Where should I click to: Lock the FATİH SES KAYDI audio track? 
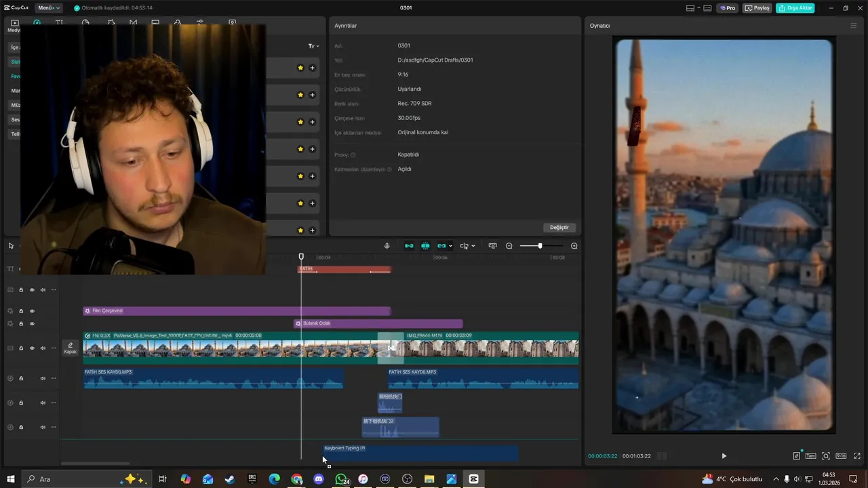tap(21, 378)
